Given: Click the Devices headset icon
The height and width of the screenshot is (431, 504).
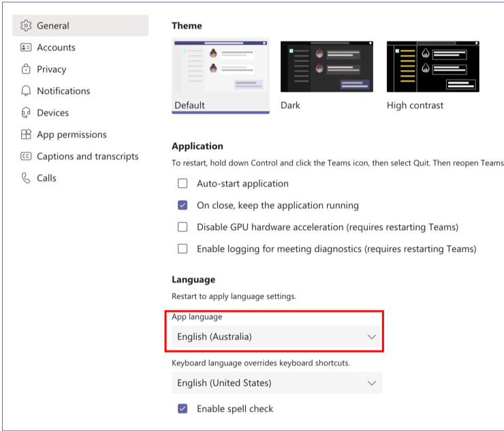Looking at the screenshot, I should (x=26, y=113).
